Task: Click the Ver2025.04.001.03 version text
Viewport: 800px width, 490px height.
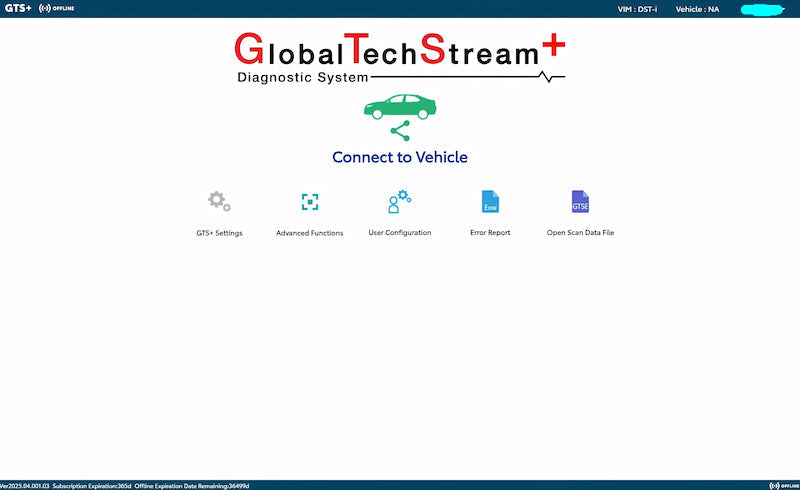Action: (x=24, y=486)
